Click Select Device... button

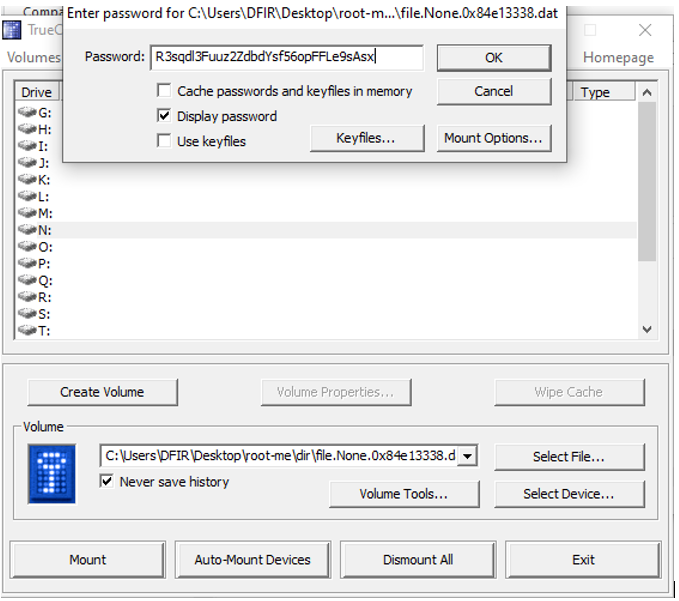tap(569, 494)
